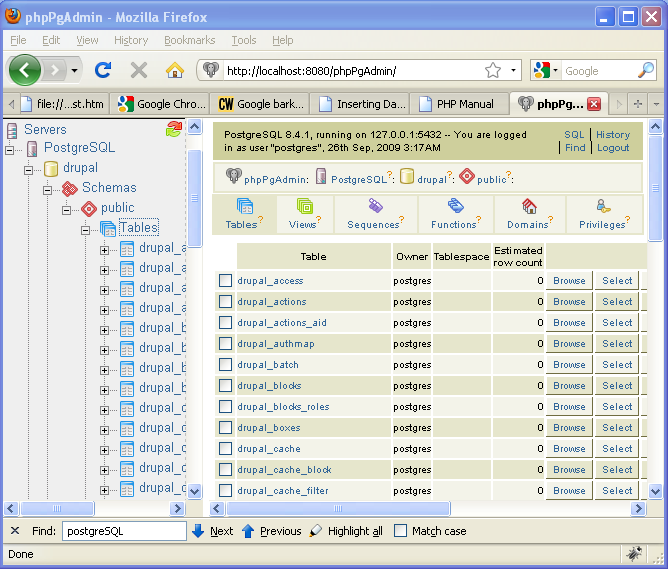668x569 pixels.
Task: Open the SQL link in top bar
Action: pos(574,135)
